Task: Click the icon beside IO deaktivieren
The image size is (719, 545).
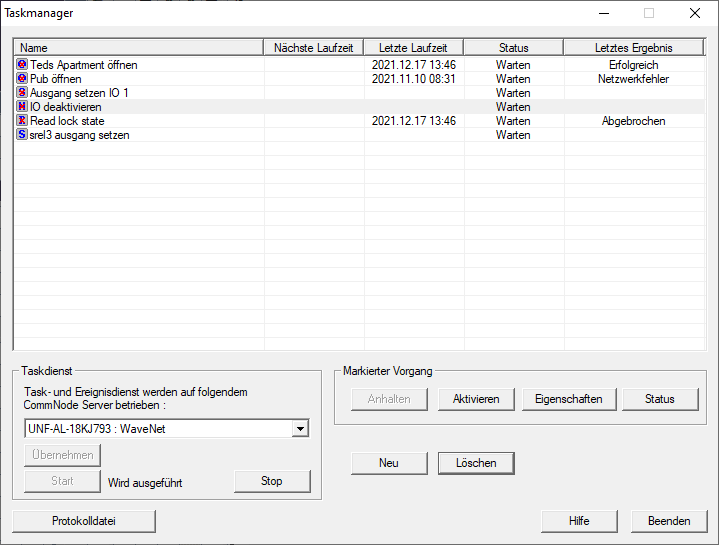Action: pos(22,107)
